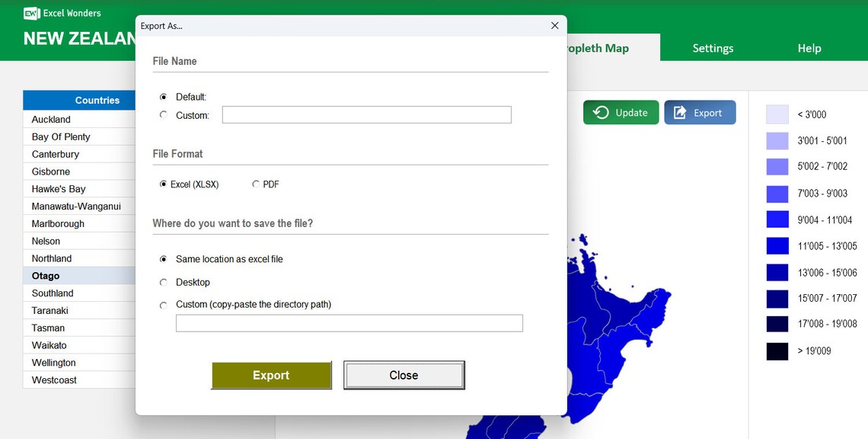Click the Close button in dialog
Viewport: 868px width, 439px height.
coord(404,375)
